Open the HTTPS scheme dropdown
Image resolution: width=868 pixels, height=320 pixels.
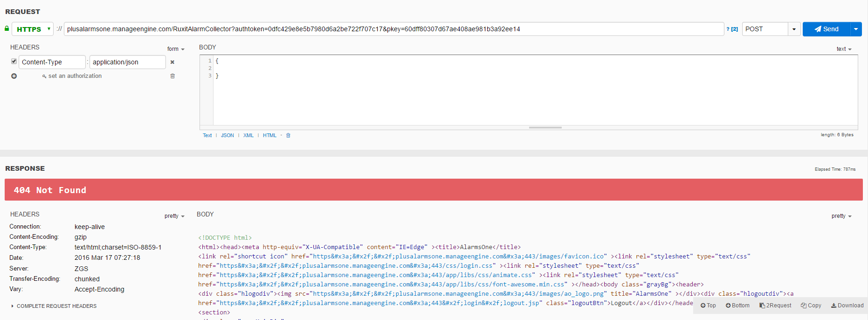coord(33,29)
